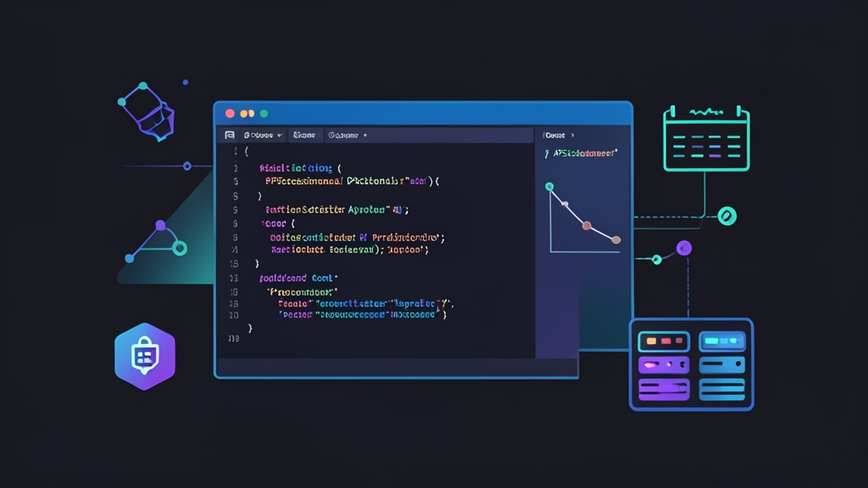Expand the third toolbar tab's triangle dropdown arrow

point(365,136)
